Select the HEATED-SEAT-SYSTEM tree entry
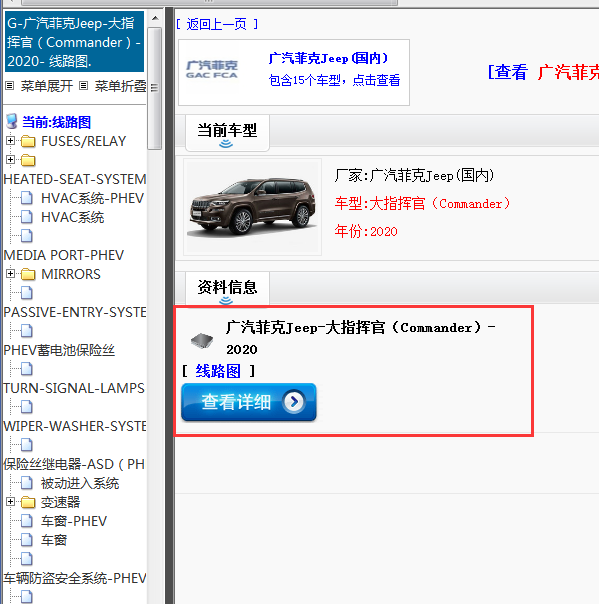The image size is (599, 604). coord(75,179)
